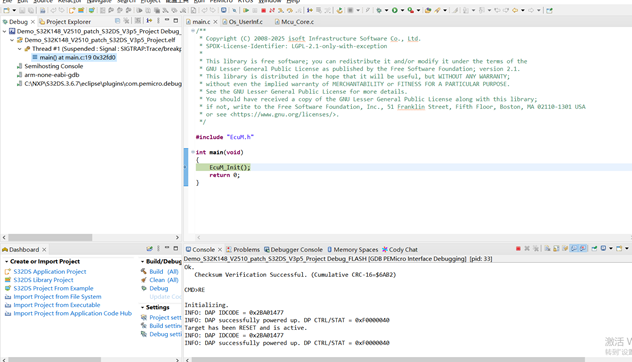Collapse the Demo_S32K148 Project Debug launch node
This screenshot has height=362, width=632.
(4, 31)
